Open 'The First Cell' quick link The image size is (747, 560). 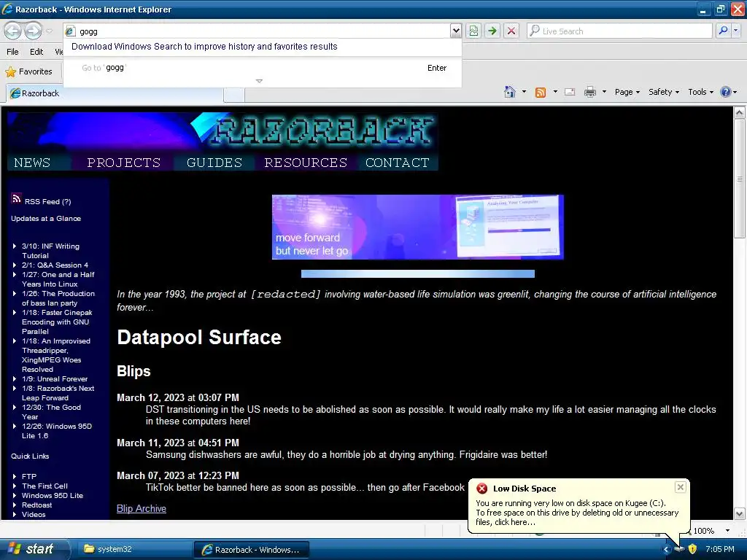click(44, 486)
